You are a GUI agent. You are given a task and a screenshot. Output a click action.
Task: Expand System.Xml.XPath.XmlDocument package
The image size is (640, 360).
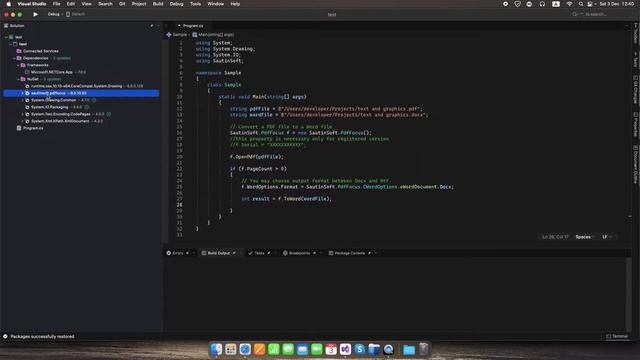point(22,121)
